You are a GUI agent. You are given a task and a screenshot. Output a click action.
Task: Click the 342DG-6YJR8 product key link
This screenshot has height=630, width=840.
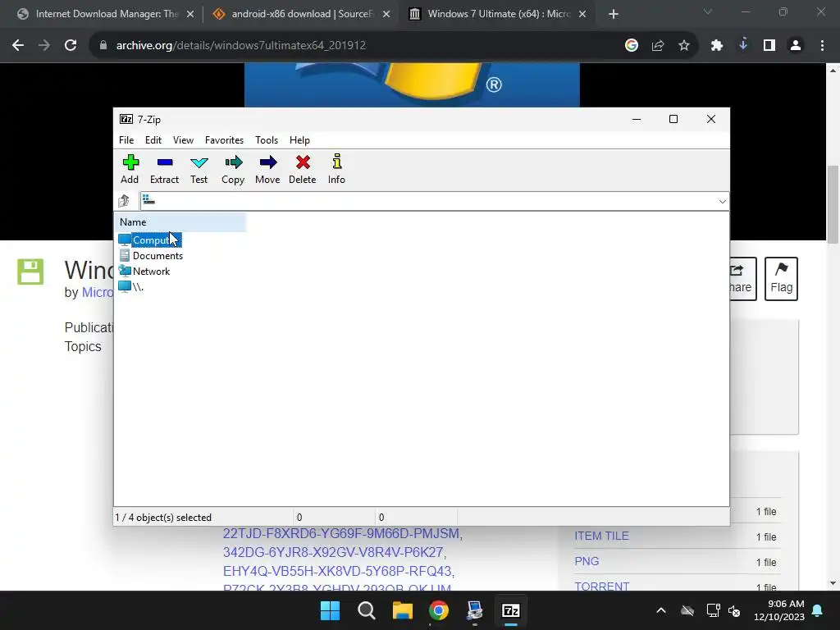335,552
